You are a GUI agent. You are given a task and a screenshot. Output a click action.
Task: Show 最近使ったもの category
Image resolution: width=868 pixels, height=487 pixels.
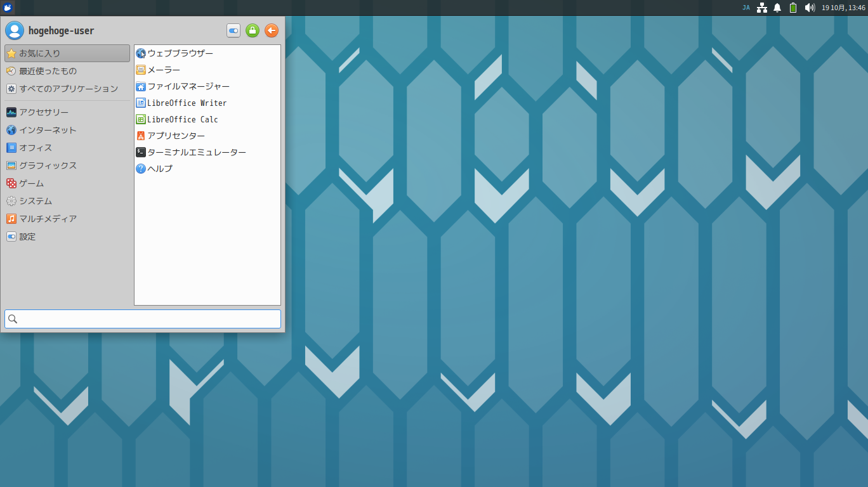(x=67, y=71)
